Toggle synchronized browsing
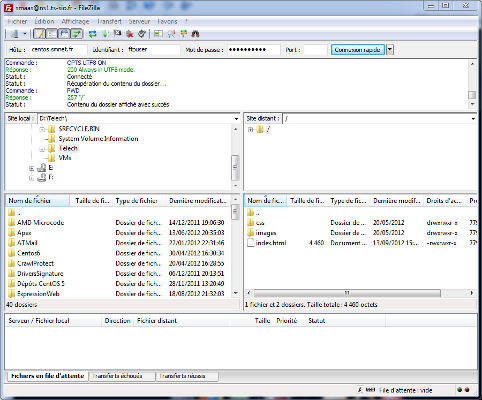The width and height of the screenshot is (482, 400). point(183,34)
